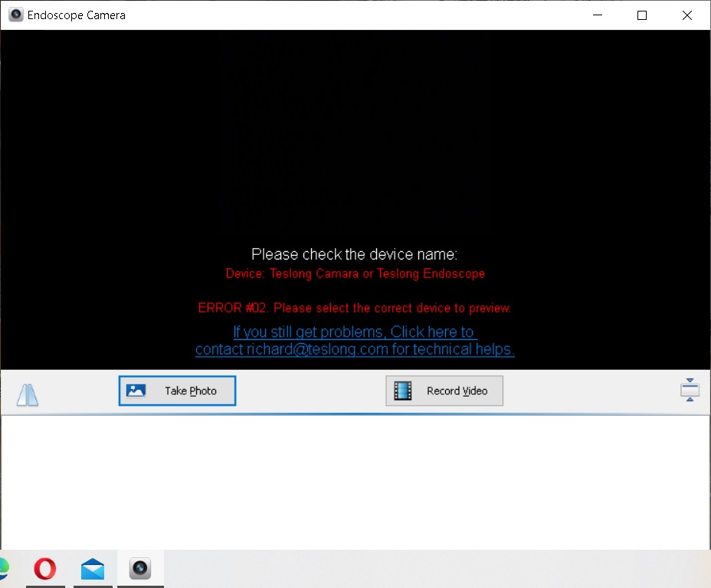Click the Endoscope Camera window title text
This screenshot has height=588, width=711.
pyautogui.click(x=76, y=15)
